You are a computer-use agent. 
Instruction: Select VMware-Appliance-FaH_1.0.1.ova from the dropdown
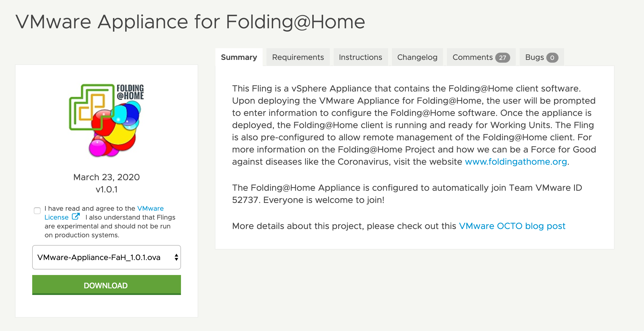pos(99,257)
